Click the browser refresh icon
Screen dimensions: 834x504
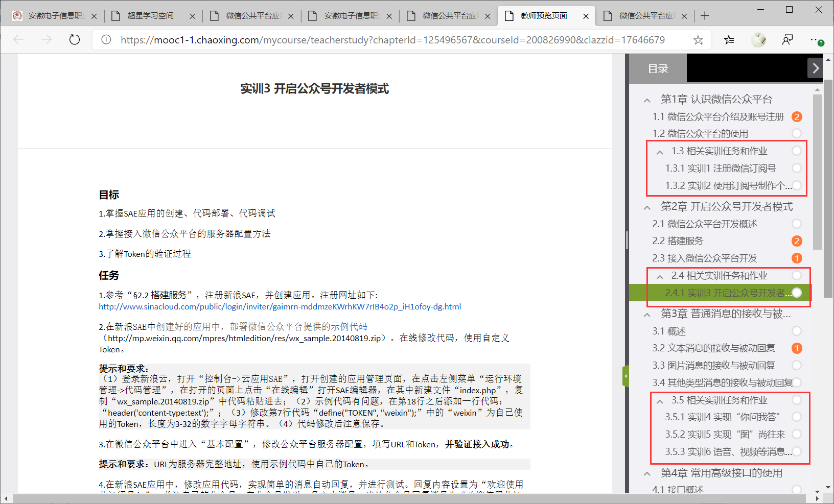(x=75, y=40)
